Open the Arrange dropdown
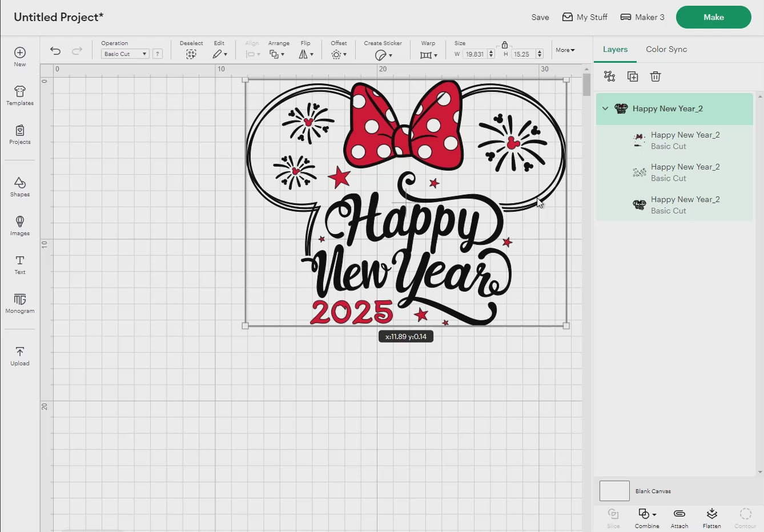The width and height of the screenshot is (764, 532). [x=277, y=54]
